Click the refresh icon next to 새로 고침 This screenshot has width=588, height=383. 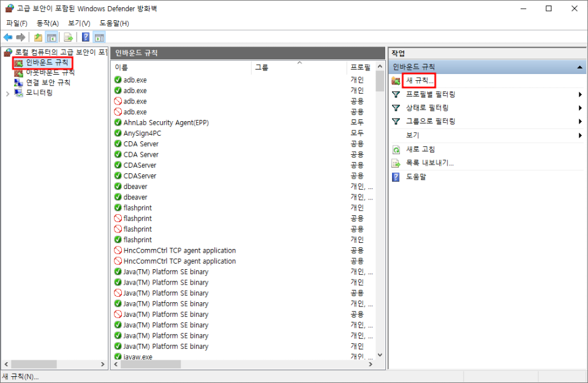tap(396, 149)
